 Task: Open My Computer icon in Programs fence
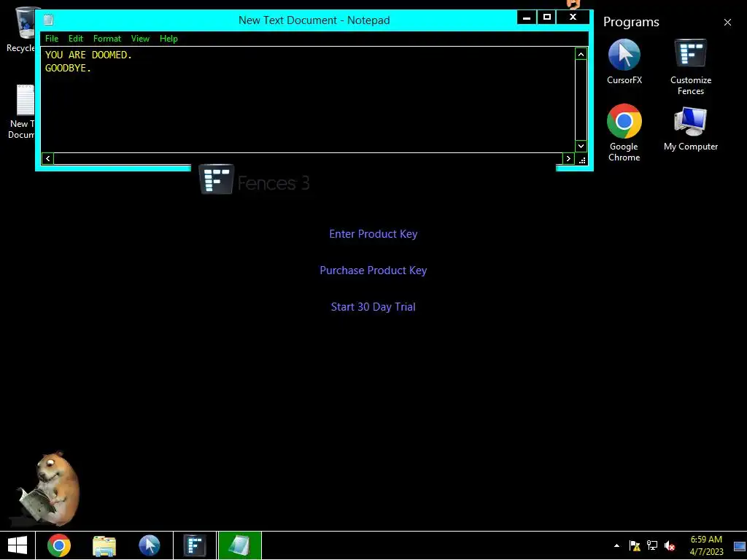pyautogui.click(x=690, y=128)
